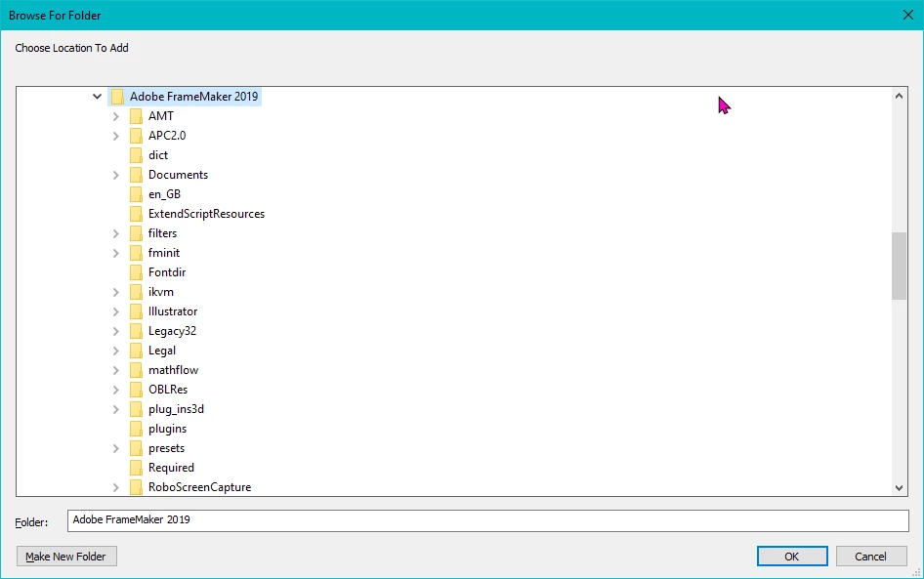Expand the mathflow folder

tap(116, 370)
